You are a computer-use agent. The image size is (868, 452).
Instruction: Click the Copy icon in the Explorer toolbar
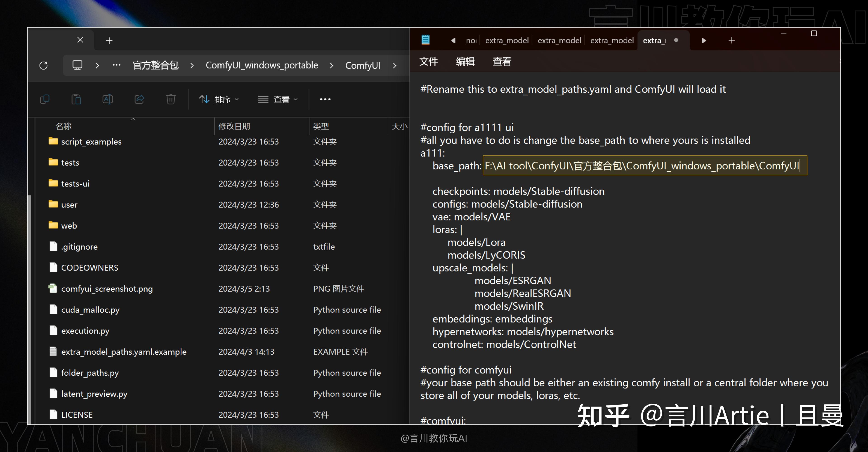(x=45, y=99)
